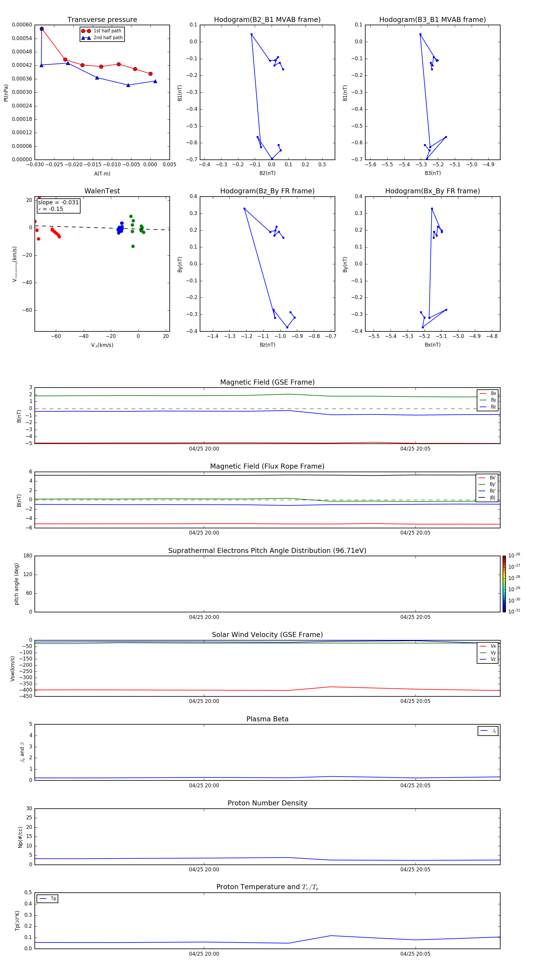The width and height of the screenshot is (535, 980).
Task: Click the pitch angle color bar
Action: pos(504,584)
